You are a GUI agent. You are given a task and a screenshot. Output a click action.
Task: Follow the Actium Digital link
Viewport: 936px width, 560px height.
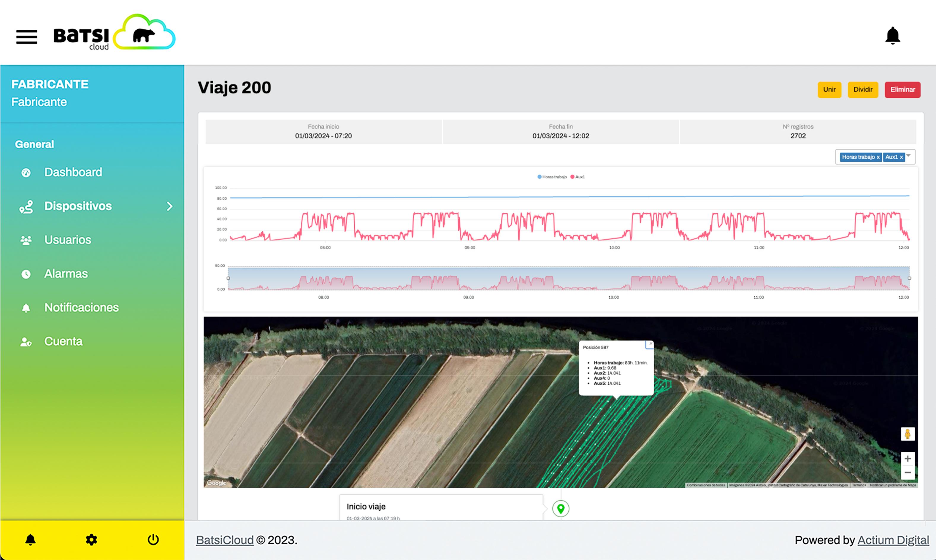(893, 540)
